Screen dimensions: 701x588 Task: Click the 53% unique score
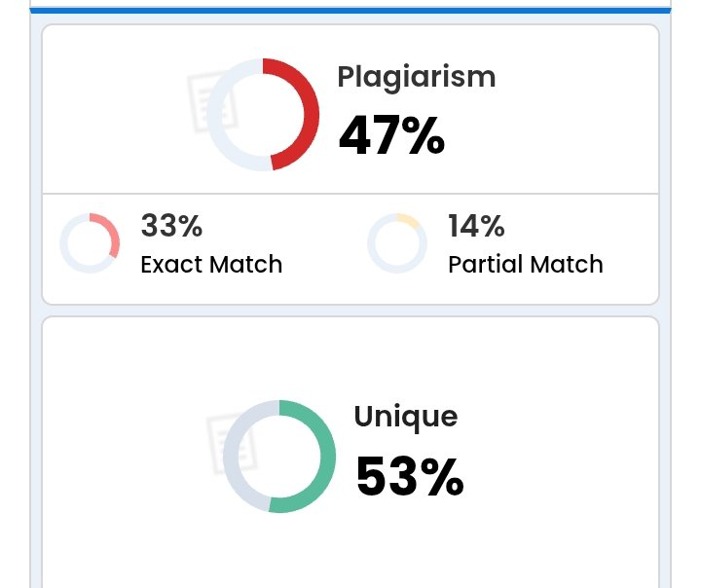(410, 476)
